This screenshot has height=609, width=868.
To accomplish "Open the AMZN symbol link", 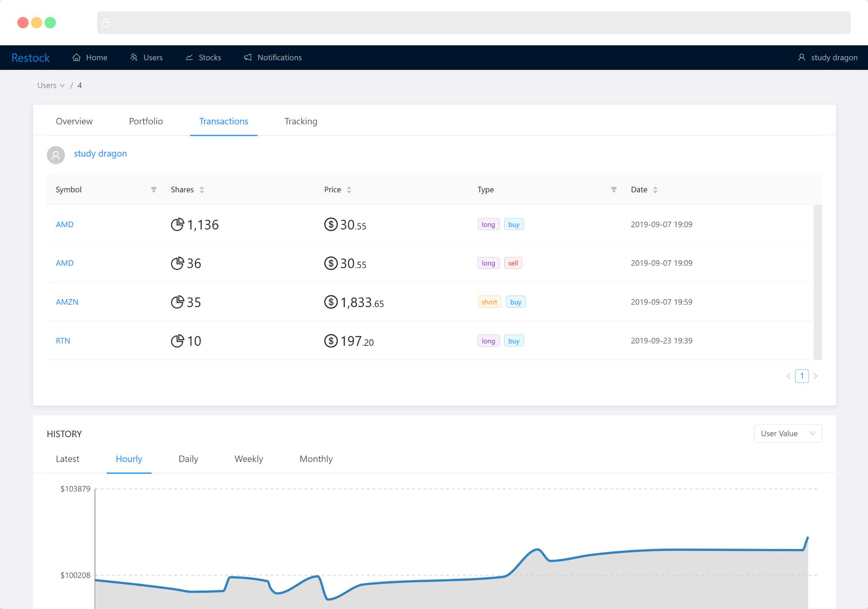I will pyautogui.click(x=67, y=302).
